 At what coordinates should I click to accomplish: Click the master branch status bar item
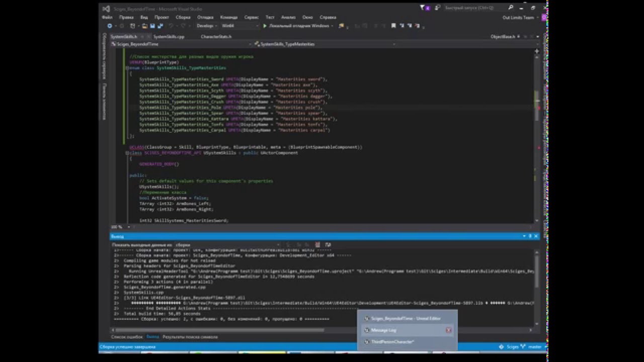[532, 347]
